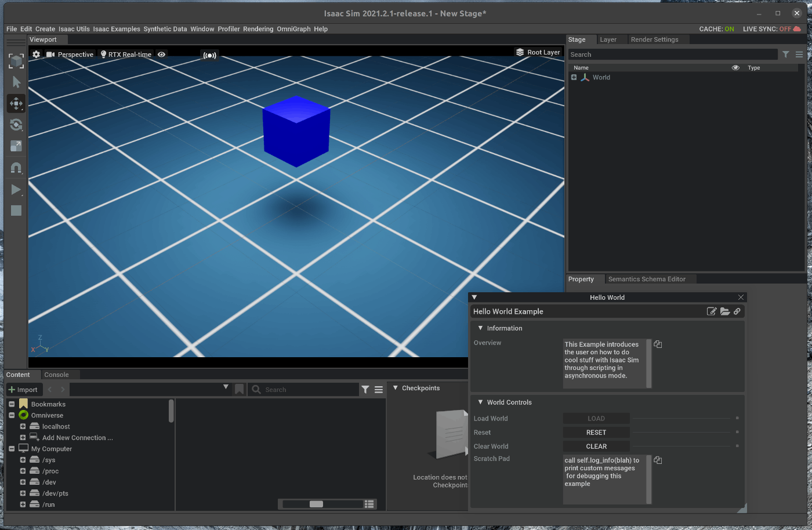
Task: Stop simulation with the Stop button
Action: point(16,210)
